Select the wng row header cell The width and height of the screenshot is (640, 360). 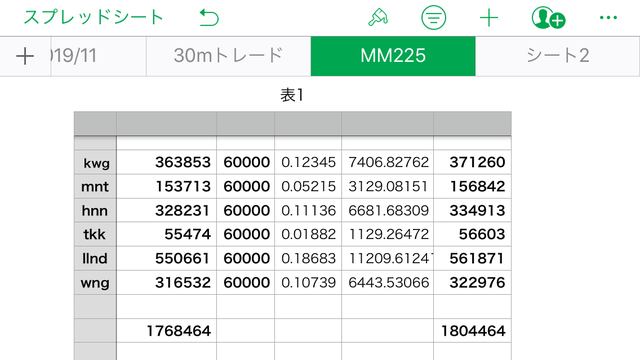click(x=96, y=282)
